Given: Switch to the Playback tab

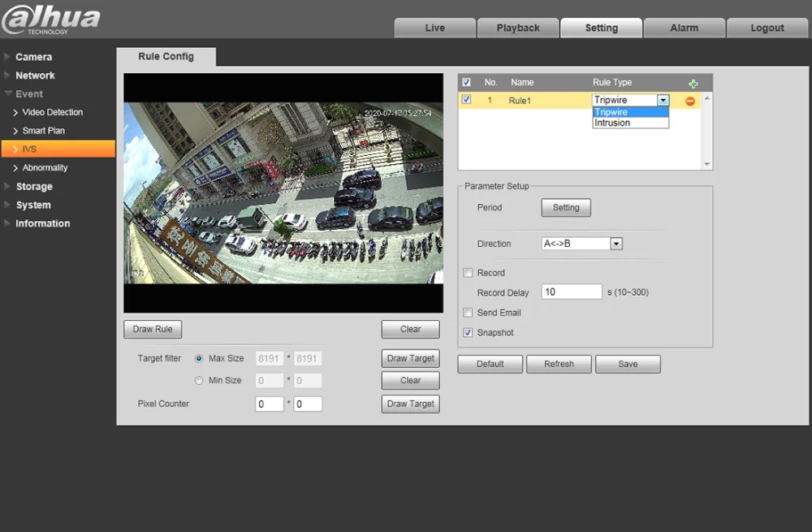Looking at the screenshot, I should click(518, 28).
